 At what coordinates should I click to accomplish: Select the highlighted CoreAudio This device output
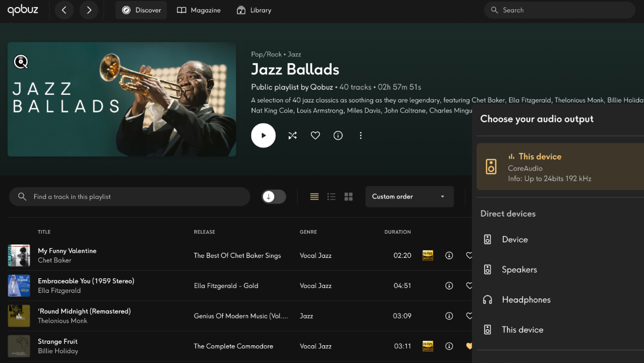(x=560, y=167)
